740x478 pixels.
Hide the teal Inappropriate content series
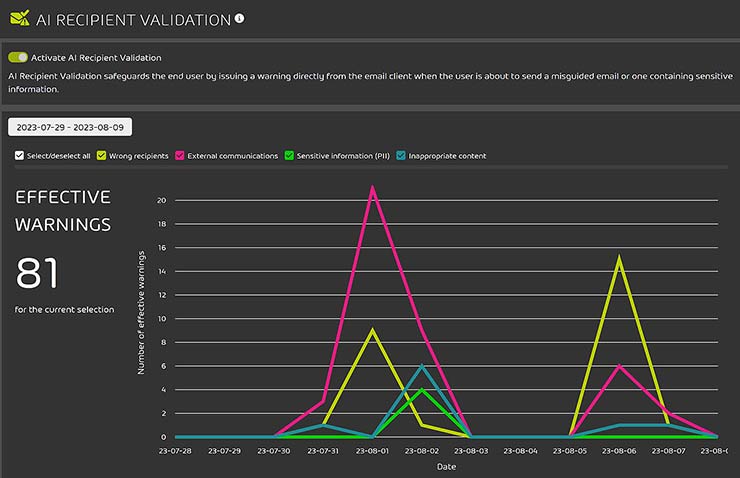pos(401,156)
